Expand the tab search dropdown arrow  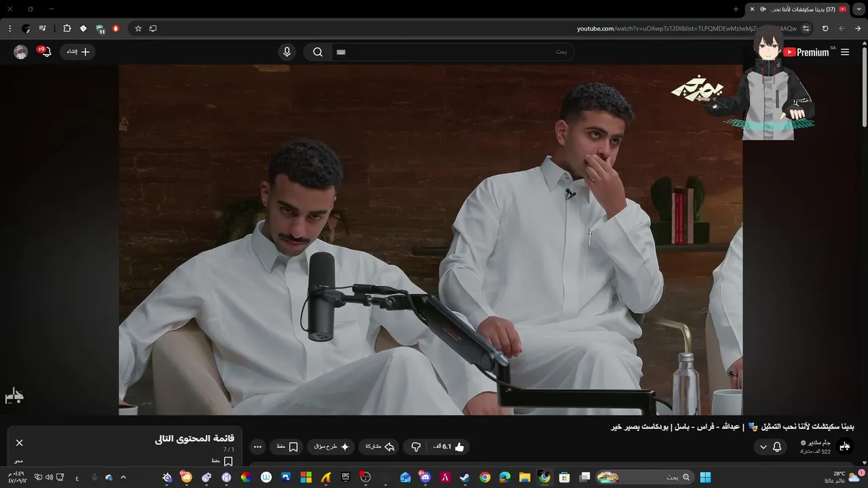[859, 9]
